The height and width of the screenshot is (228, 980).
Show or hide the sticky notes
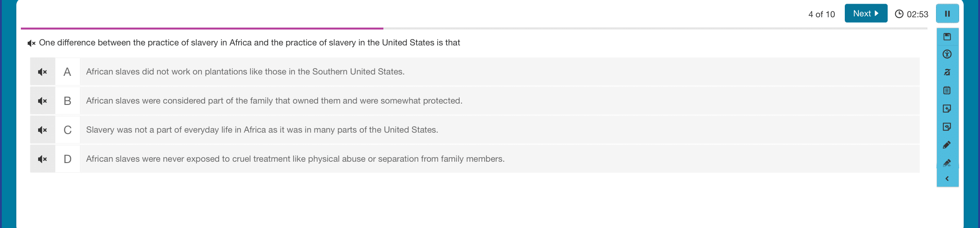(x=947, y=127)
